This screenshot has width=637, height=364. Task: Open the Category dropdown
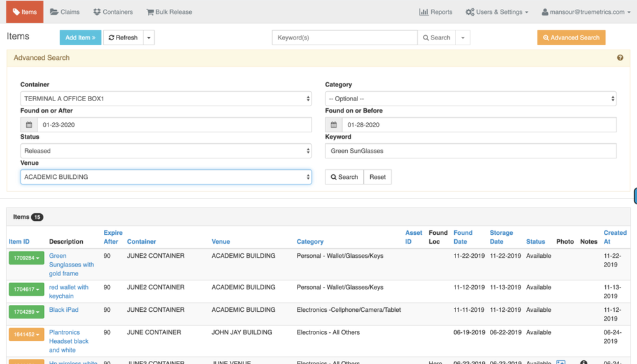[x=470, y=99]
